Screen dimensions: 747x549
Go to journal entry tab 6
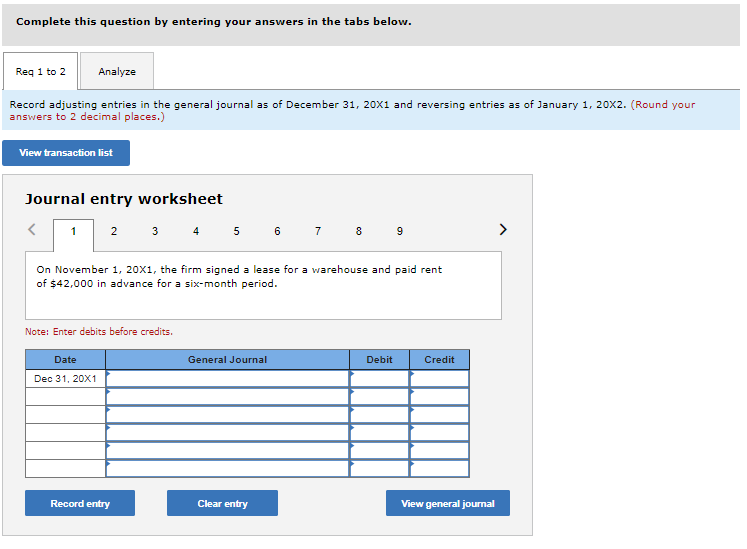pyautogui.click(x=277, y=232)
